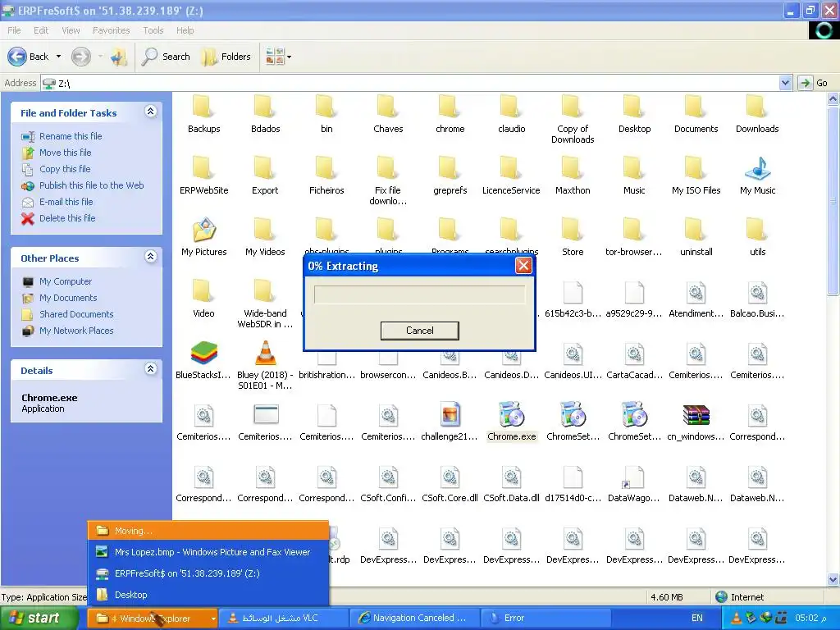The height and width of the screenshot is (630, 840).
Task: Click the extraction progress bar
Action: [419, 294]
